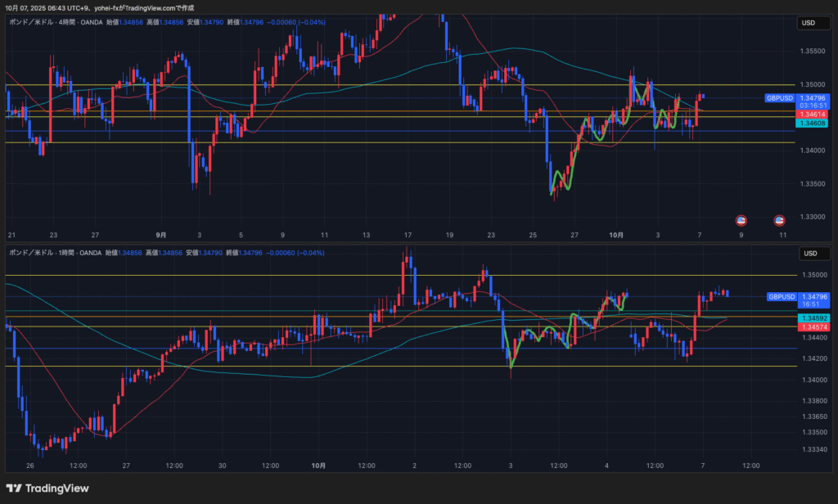Screen dimensions: 838x504
Task: Open the USD currency selector on the 4-hour chart
Action: (x=809, y=23)
